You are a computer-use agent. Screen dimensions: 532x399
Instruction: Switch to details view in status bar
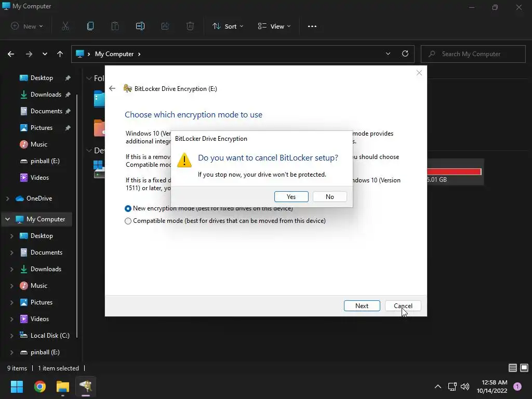513,368
